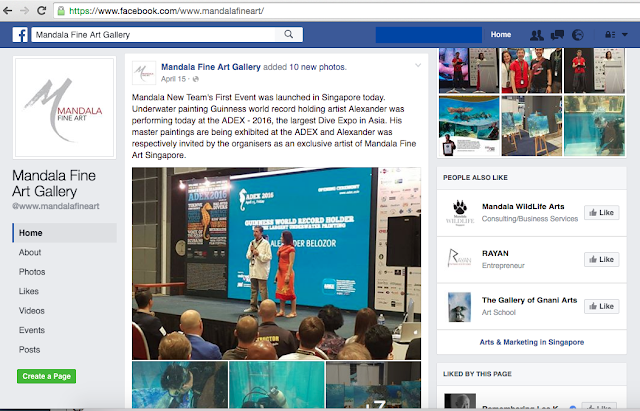Screen dimensions: 640x411
Task: Click the Mandala Fine Art Gallery page title
Action: click(x=53, y=184)
